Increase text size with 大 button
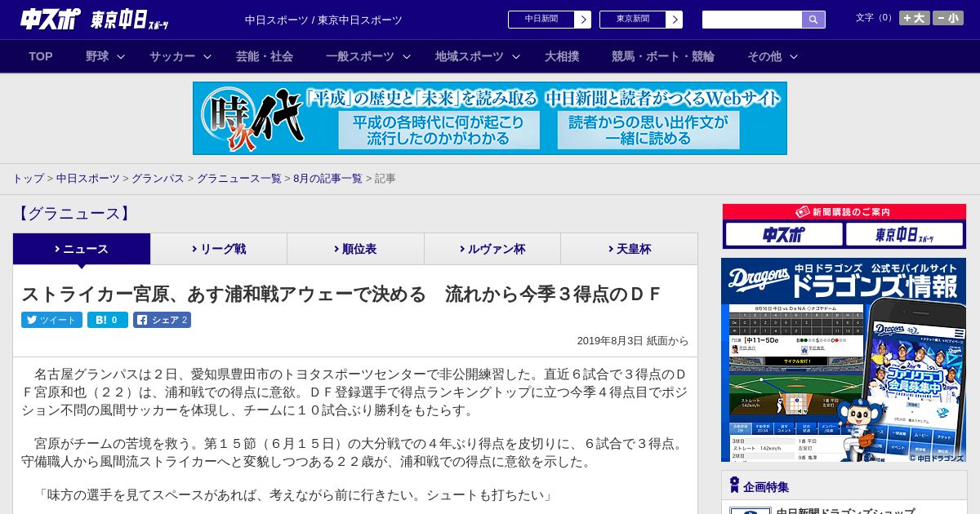980x514 pixels. [914, 18]
